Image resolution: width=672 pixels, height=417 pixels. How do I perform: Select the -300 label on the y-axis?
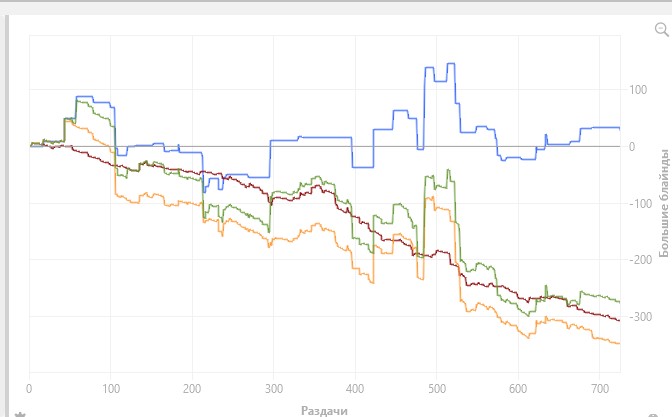coord(640,317)
